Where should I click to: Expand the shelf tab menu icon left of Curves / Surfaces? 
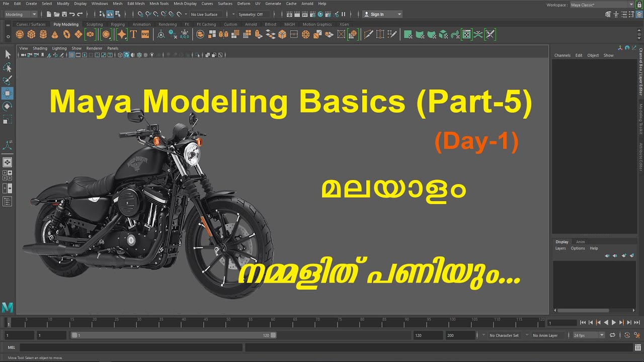click(8, 24)
